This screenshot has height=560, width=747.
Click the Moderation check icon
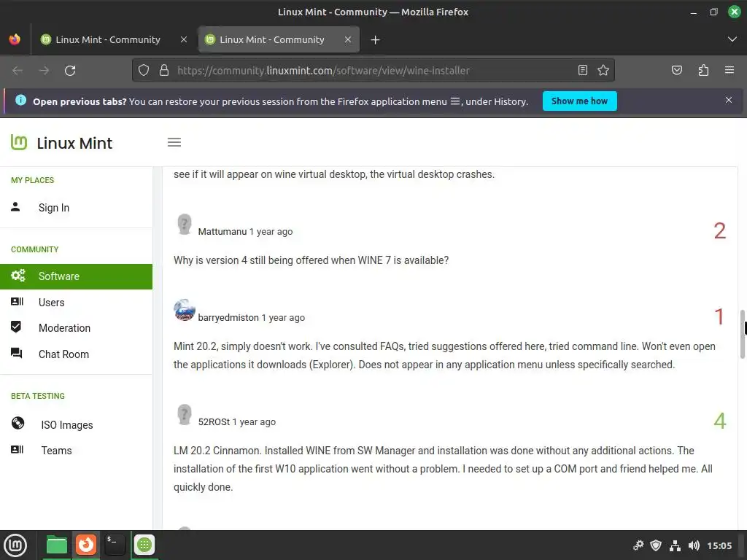coord(16,327)
